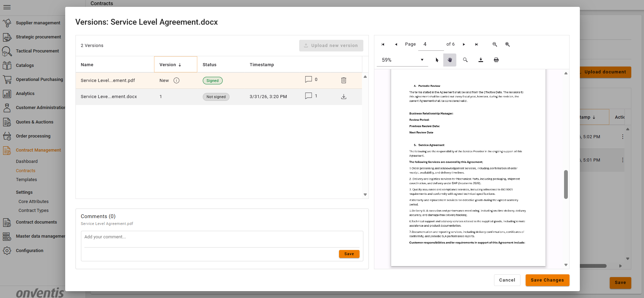Open the 59% zoom level dropdown
Viewport: 644px width, 298px height.
coord(422,60)
